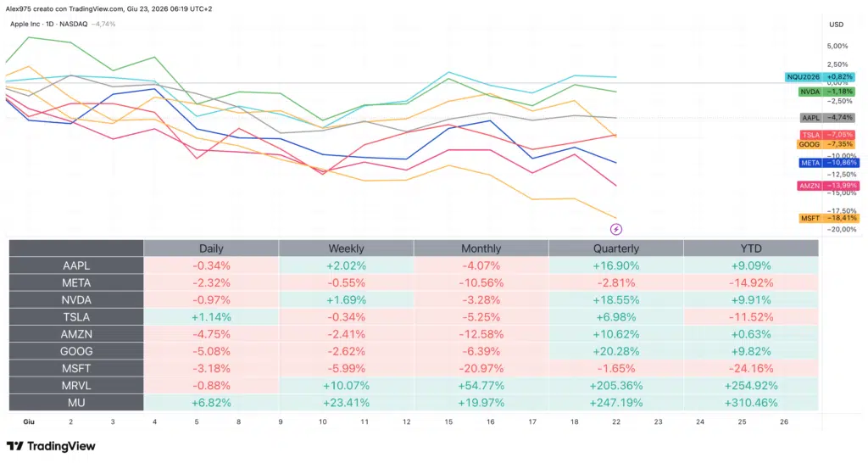Viewport: 868px width, 463px height.
Task: Select the TSLA red price tag
Action: point(828,135)
